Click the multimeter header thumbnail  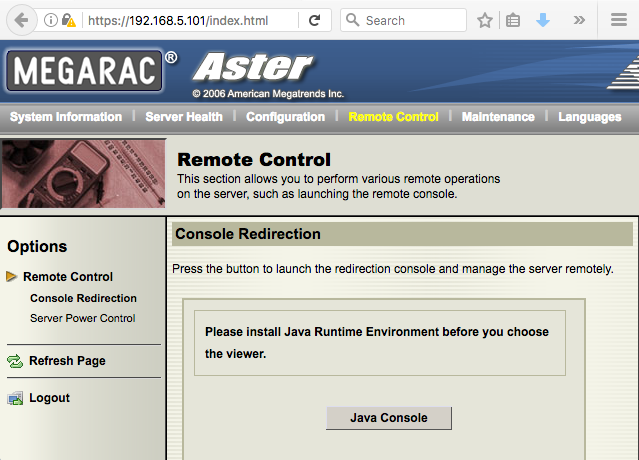[83, 174]
